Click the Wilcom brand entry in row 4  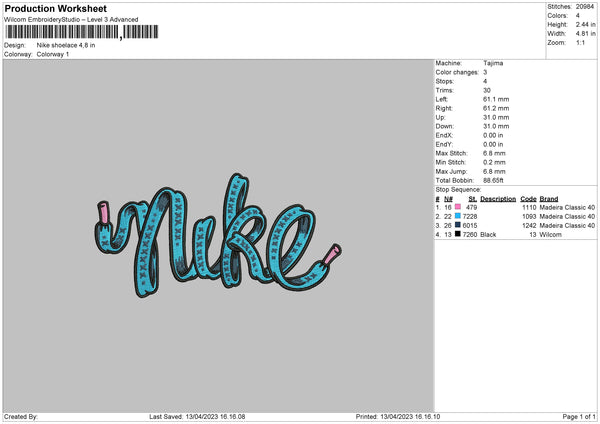pyautogui.click(x=551, y=235)
